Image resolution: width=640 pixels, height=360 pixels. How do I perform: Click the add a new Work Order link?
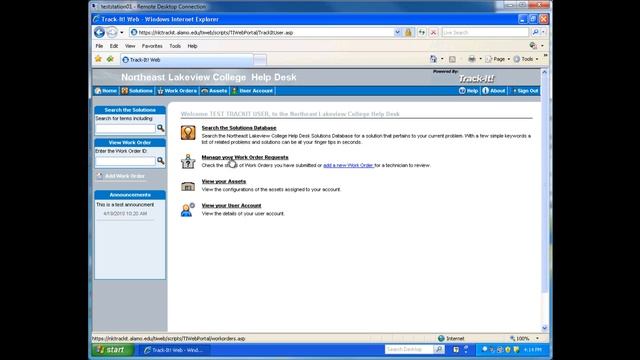click(348, 165)
